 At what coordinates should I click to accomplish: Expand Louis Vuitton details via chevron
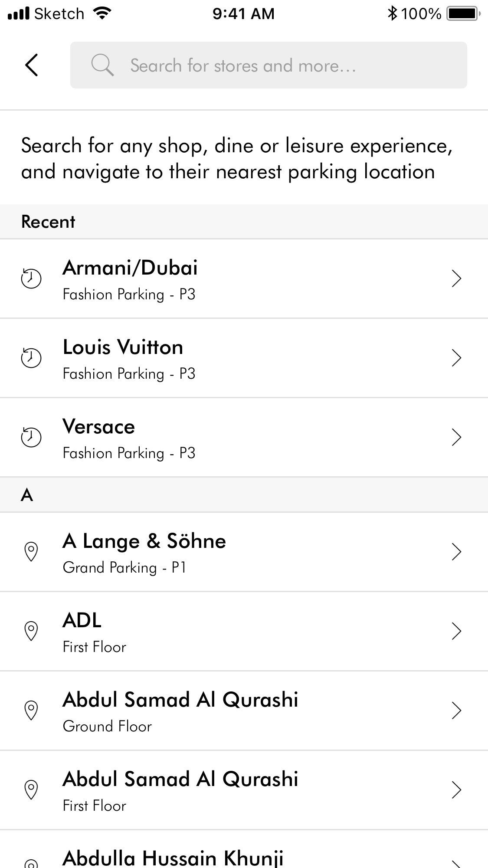point(456,358)
